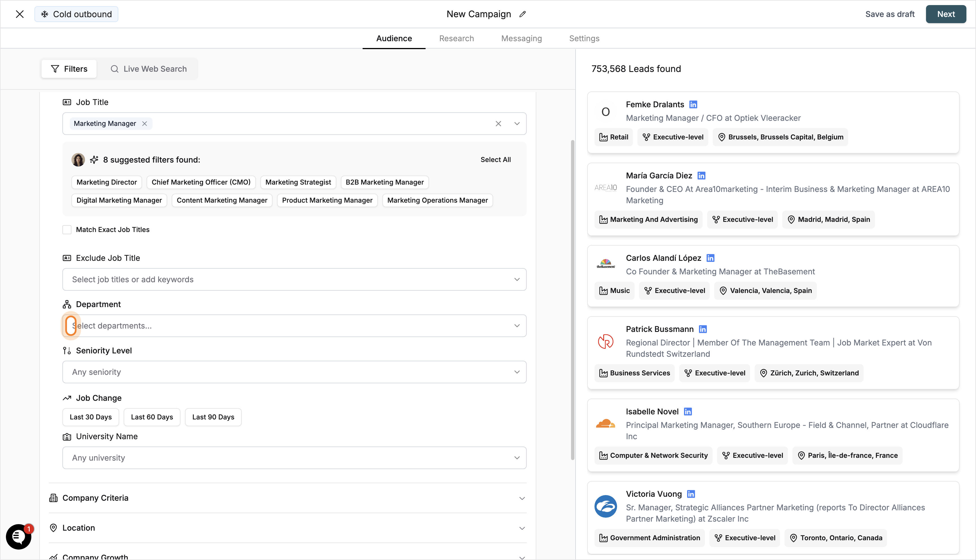The width and height of the screenshot is (976, 560).
Task: Click the pencil icon to rename New Campaign
Action: pos(522,14)
